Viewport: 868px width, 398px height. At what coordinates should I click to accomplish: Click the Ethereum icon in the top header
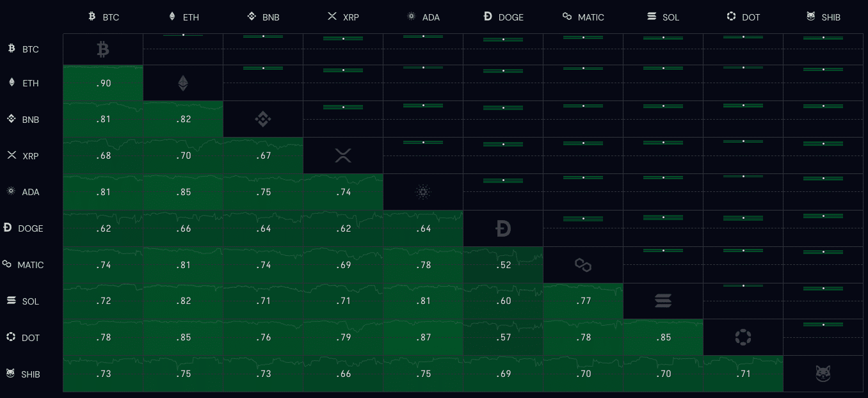click(171, 17)
